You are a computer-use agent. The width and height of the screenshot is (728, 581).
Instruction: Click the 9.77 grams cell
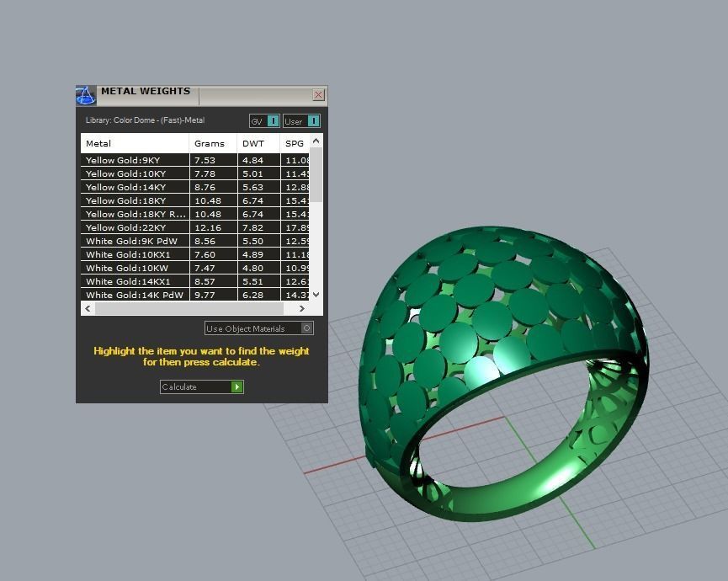[x=213, y=295]
